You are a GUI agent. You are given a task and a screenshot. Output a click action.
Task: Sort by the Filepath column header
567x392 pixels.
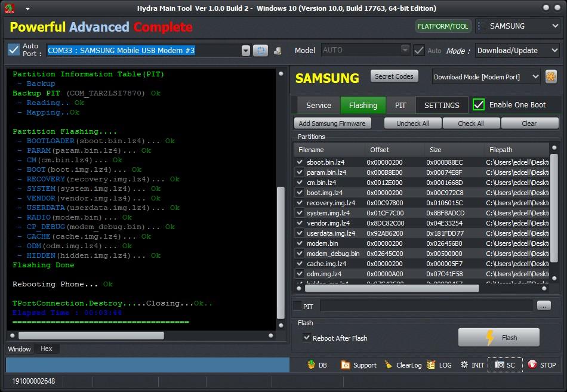517,150
